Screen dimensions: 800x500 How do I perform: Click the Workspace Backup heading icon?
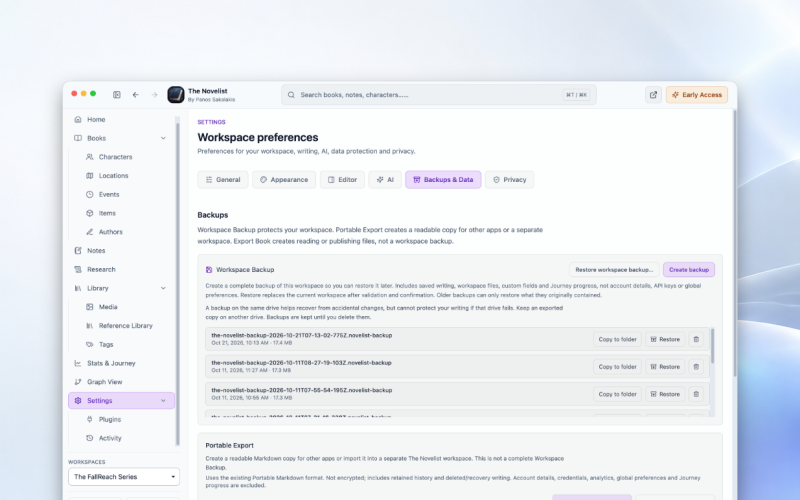coord(209,269)
